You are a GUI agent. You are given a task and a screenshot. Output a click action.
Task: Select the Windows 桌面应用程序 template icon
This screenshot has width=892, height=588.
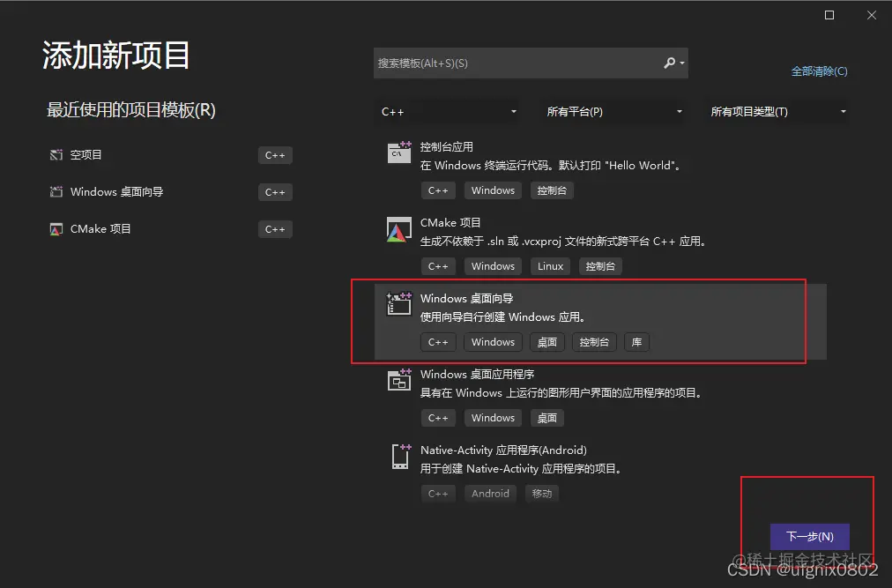[x=398, y=380]
